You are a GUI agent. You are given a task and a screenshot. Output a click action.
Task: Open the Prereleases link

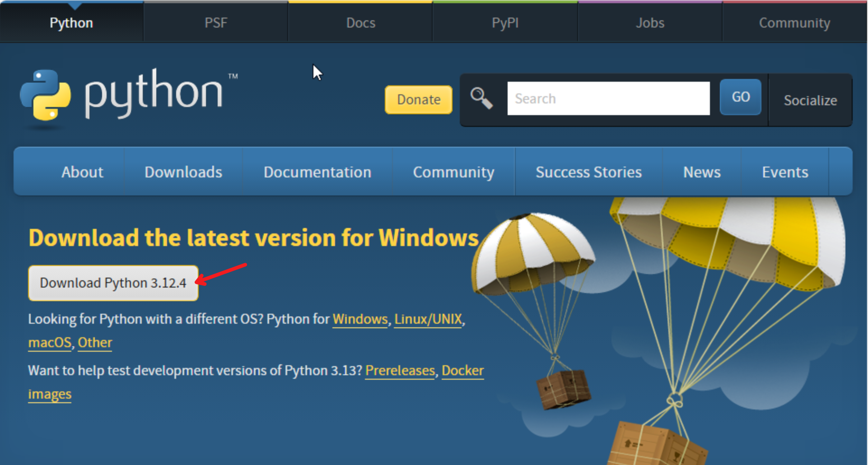pyautogui.click(x=400, y=371)
